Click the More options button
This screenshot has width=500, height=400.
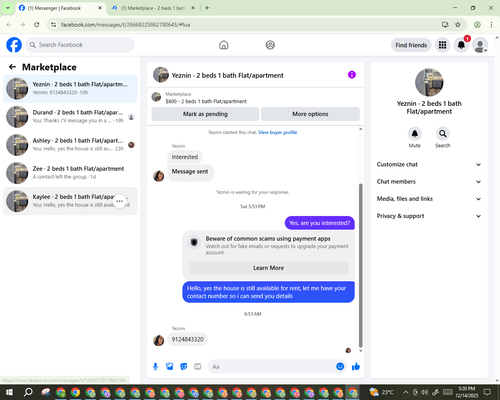point(310,114)
